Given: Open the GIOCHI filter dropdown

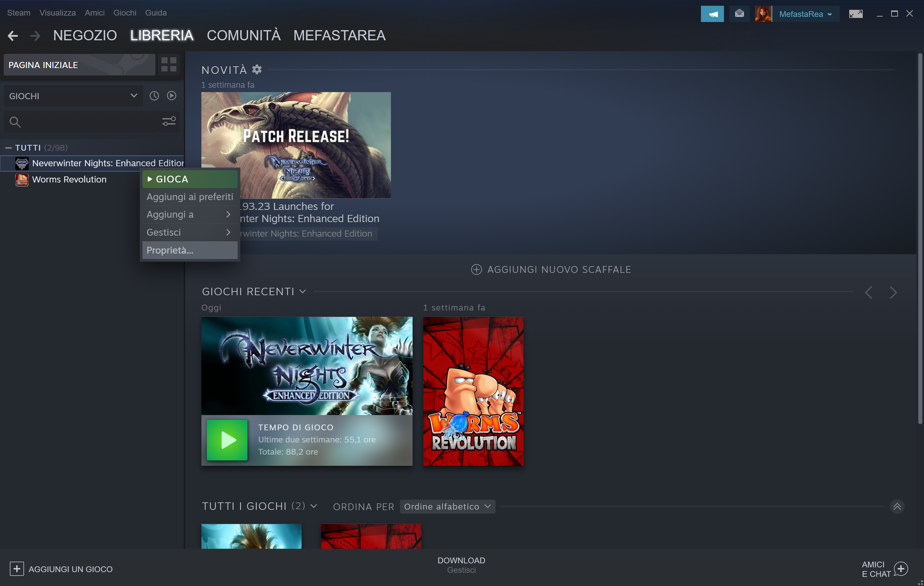Looking at the screenshot, I should [x=73, y=96].
